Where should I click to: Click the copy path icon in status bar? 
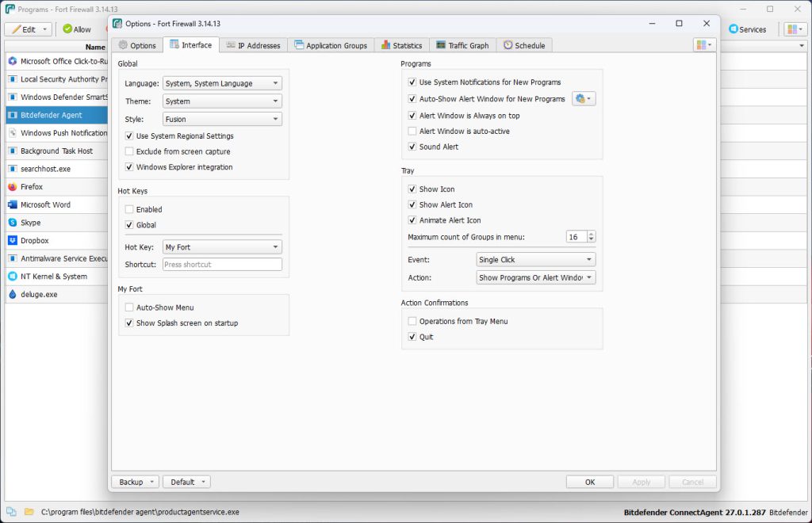pyautogui.click(x=11, y=512)
